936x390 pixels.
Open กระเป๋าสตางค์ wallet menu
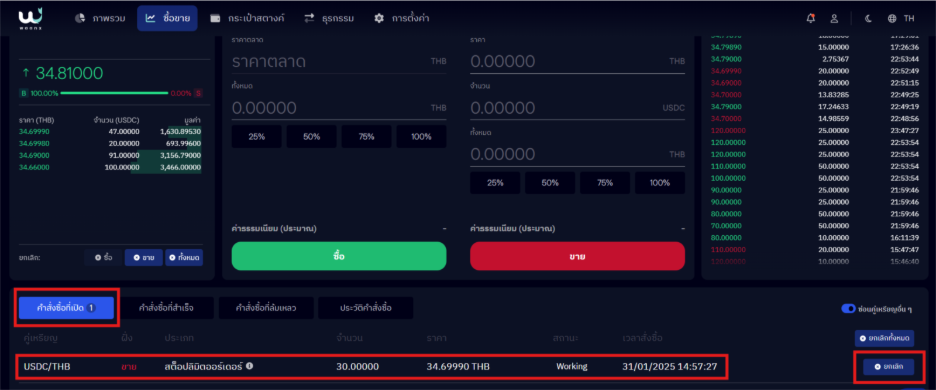[247, 18]
